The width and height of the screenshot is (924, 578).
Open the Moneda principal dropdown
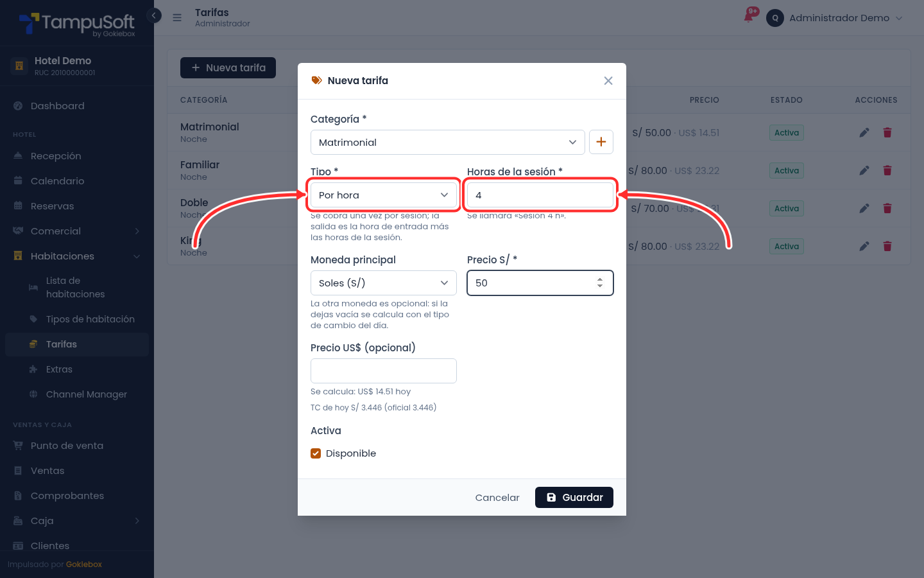(x=384, y=283)
